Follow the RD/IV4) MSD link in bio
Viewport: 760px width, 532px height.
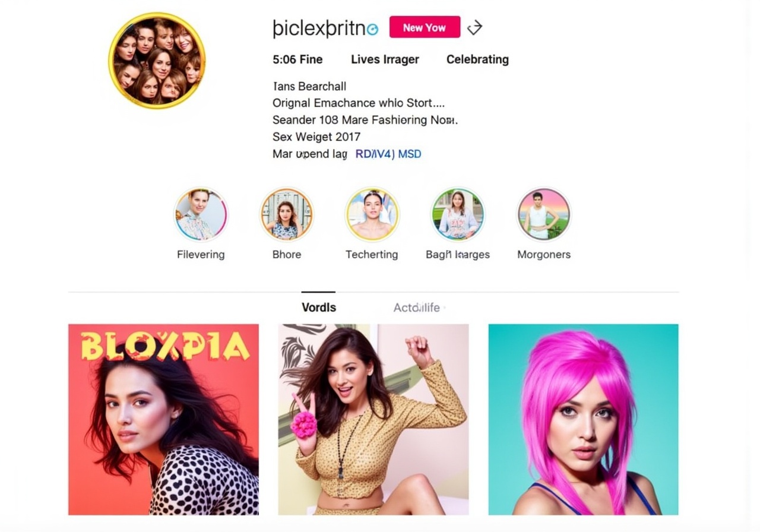[x=388, y=154]
